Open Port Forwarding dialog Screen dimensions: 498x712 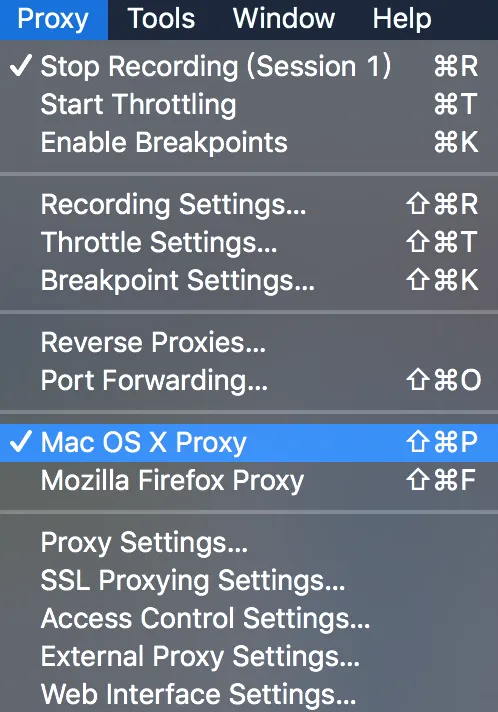click(x=249, y=380)
